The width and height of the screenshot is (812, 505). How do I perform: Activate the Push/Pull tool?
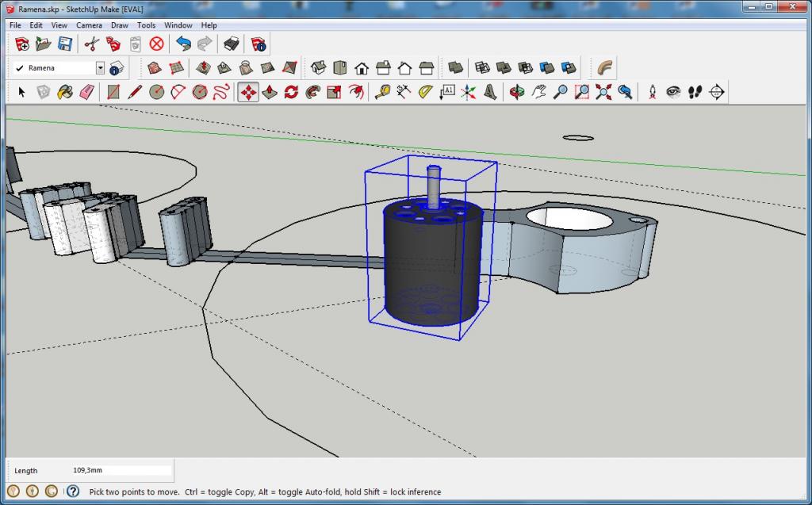(x=270, y=92)
